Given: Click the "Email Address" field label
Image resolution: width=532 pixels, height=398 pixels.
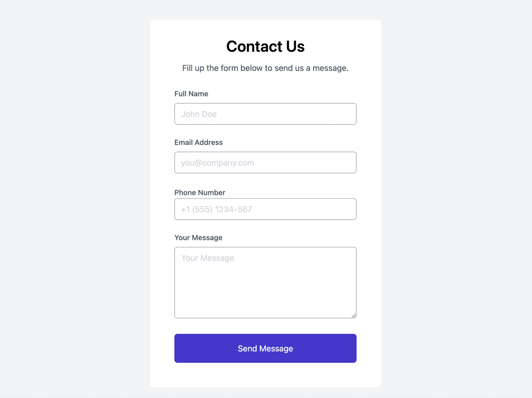Looking at the screenshot, I should click(198, 142).
